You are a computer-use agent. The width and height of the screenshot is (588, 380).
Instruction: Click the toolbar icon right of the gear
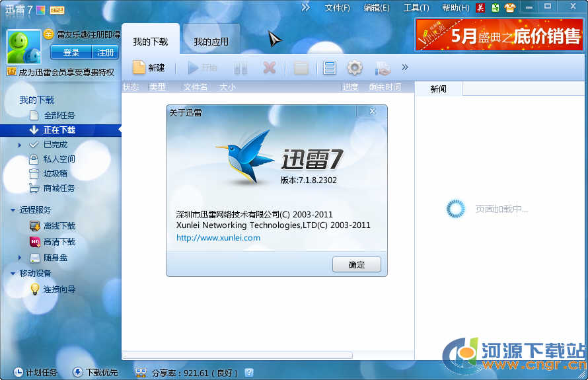point(383,68)
